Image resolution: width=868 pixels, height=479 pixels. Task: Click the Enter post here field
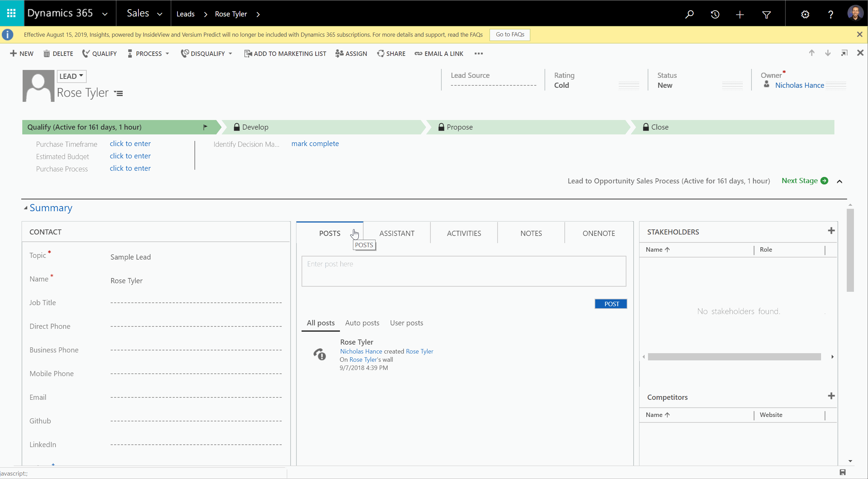click(x=464, y=271)
